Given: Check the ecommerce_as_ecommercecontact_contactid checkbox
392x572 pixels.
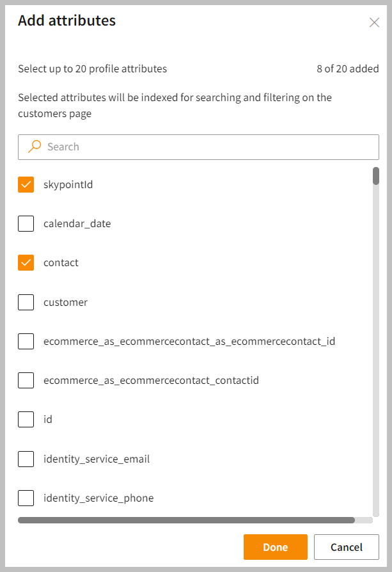Looking at the screenshot, I should click(26, 380).
